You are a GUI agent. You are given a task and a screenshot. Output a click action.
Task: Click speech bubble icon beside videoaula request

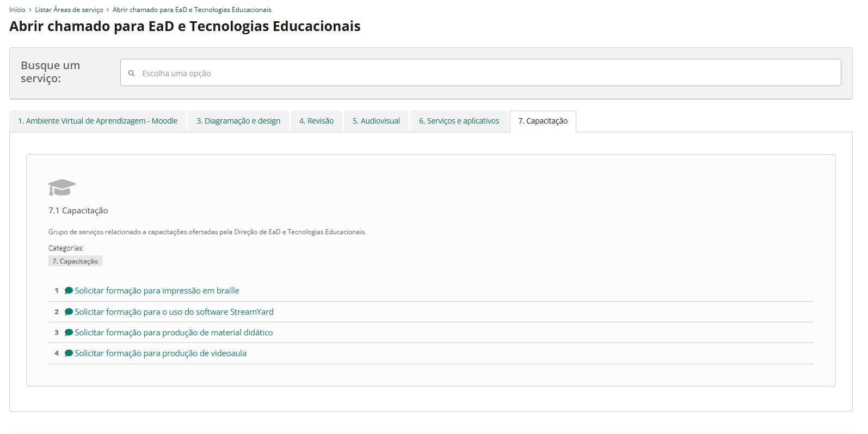69,353
